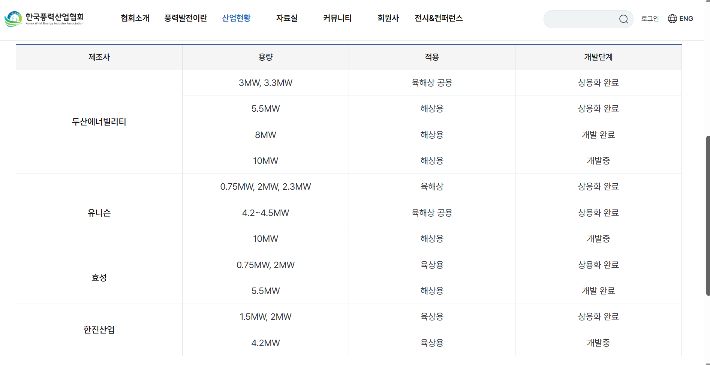Click 육해상 in the 0.75MW, 2MW, 2.3MW row
This screenshot has height=365, width=710.
pos(432,187)
